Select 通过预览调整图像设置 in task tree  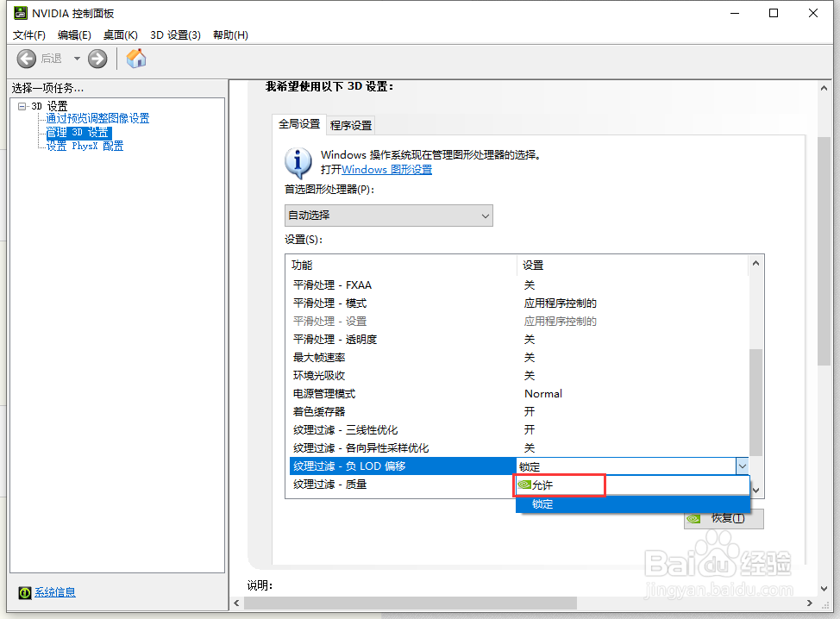tap(97, 118)
